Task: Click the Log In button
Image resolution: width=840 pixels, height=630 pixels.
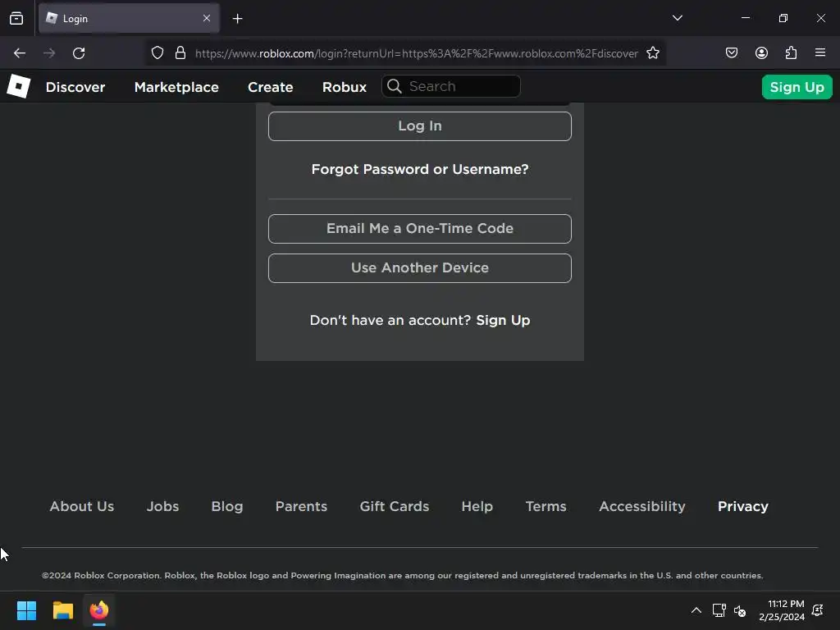Action: (x=420, y=126)
